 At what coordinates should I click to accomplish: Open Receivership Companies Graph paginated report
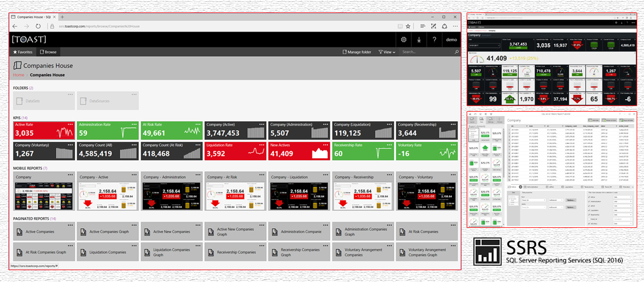coord(299,252)
